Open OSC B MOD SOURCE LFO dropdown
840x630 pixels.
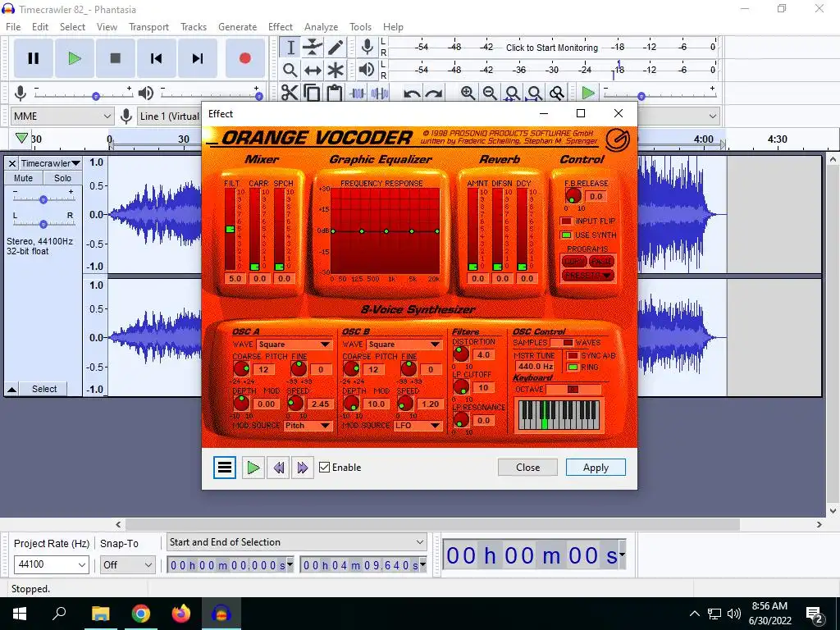coord(418,426)
